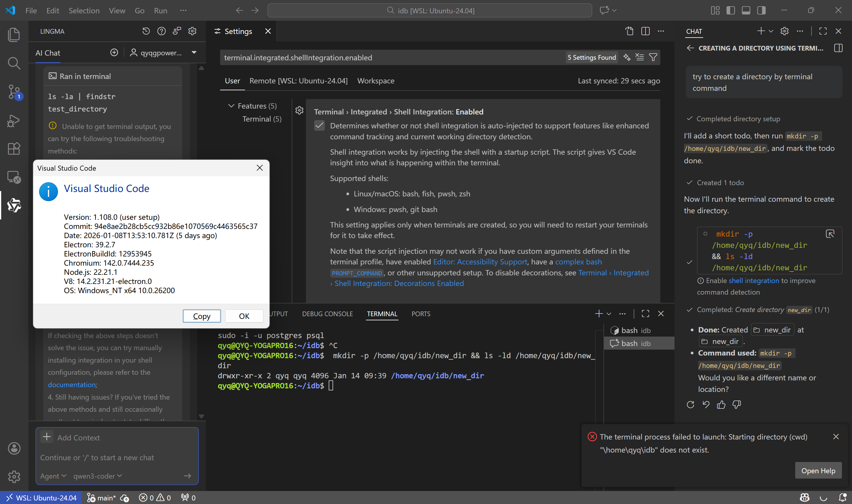The image size is (852, 504).
Task: Toggle the primary side bar layout button
Action: coord(730,11)
